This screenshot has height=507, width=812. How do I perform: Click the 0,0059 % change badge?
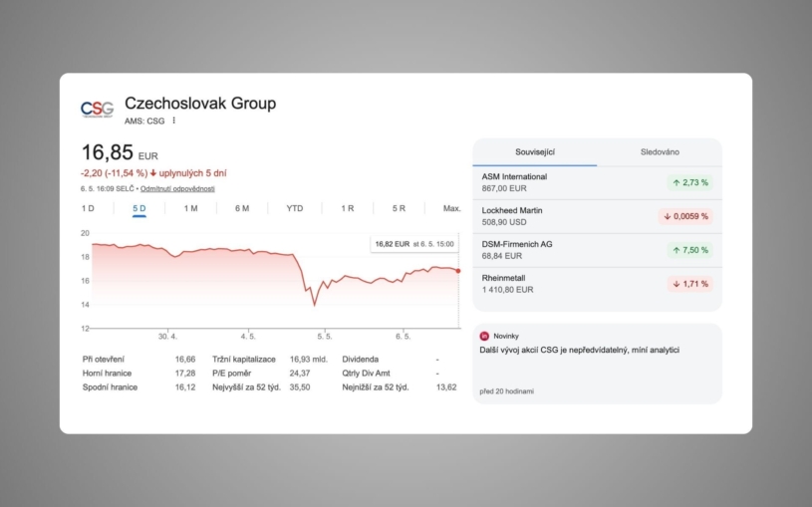pyautogui.click(x=685, y=216)
